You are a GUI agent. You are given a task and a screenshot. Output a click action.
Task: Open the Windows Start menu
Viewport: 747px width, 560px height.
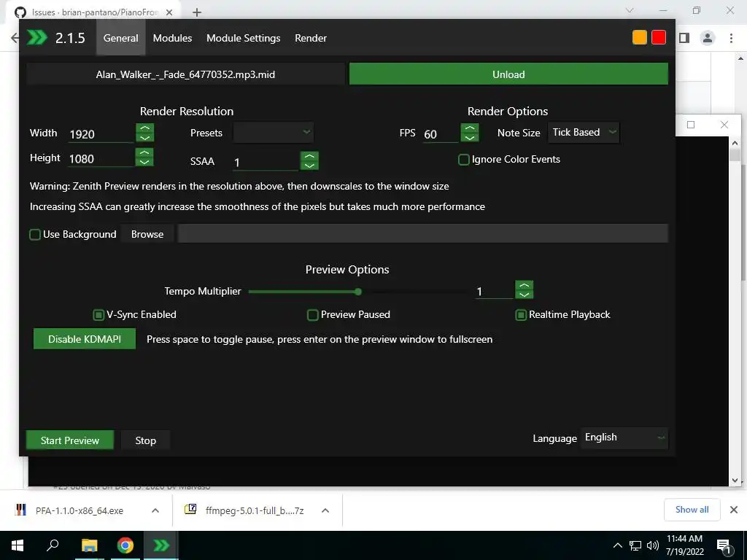pyautogui.click(x=18, y=545)
